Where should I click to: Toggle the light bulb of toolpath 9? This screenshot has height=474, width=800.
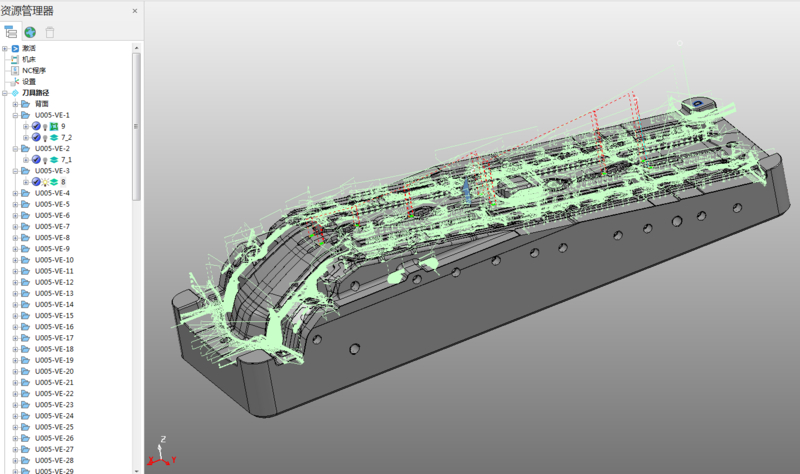click(x=45, y=126)
